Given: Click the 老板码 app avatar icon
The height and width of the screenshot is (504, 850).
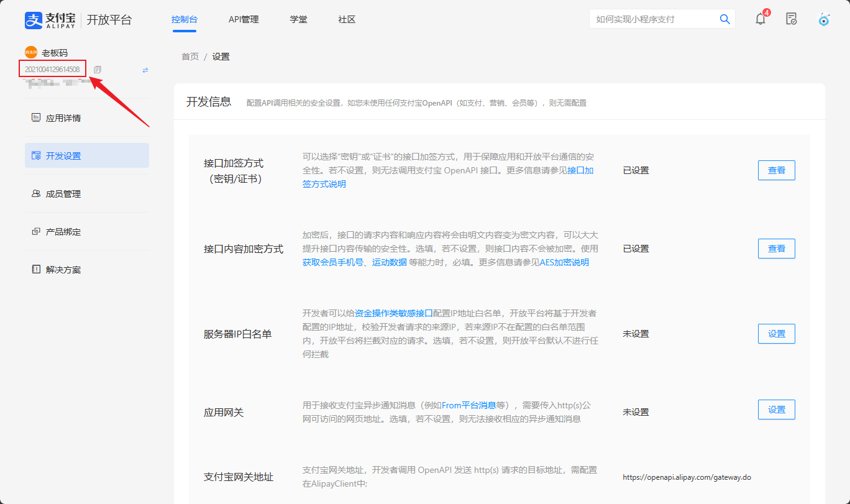Looking at the screenshot, I should [31, 53].
